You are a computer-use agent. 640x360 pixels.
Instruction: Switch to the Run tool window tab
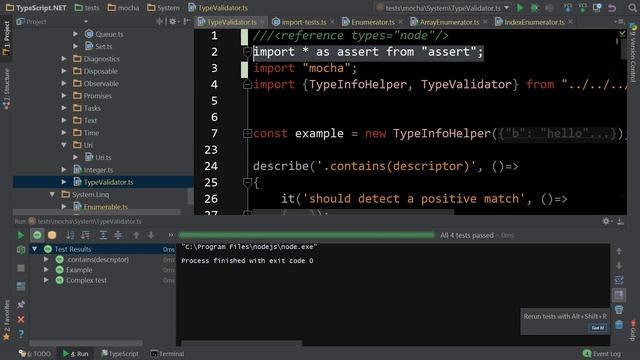point(76,353)
